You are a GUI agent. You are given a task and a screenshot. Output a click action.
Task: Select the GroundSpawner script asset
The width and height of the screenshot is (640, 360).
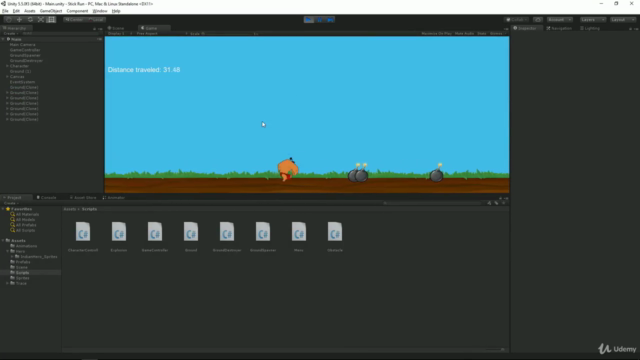coord(263,237)
